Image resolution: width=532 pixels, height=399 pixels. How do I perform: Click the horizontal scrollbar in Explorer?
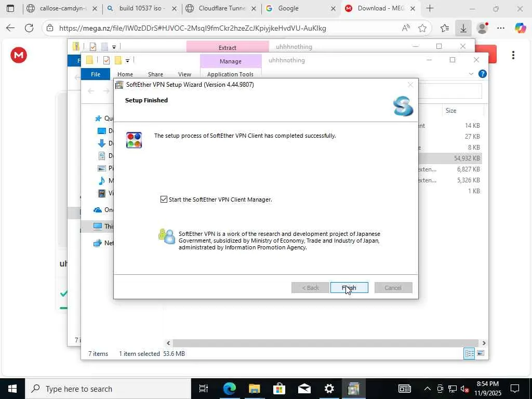tap(325, 343)
